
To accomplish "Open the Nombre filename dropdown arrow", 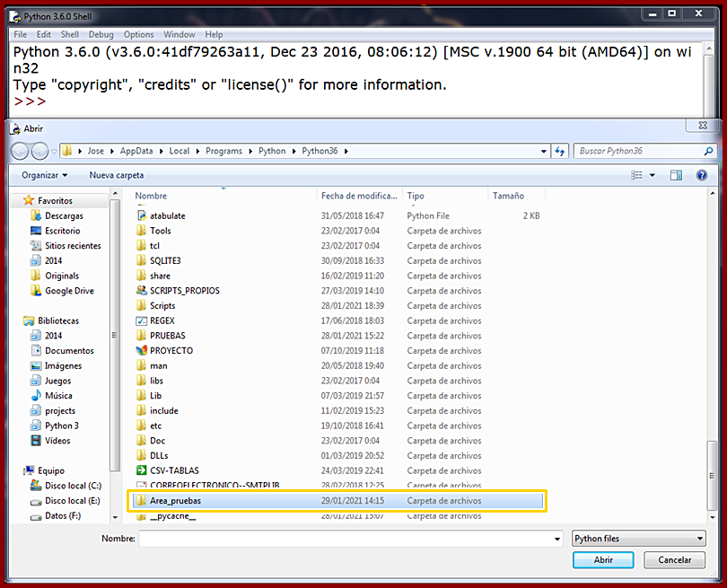I will [557, 539].
